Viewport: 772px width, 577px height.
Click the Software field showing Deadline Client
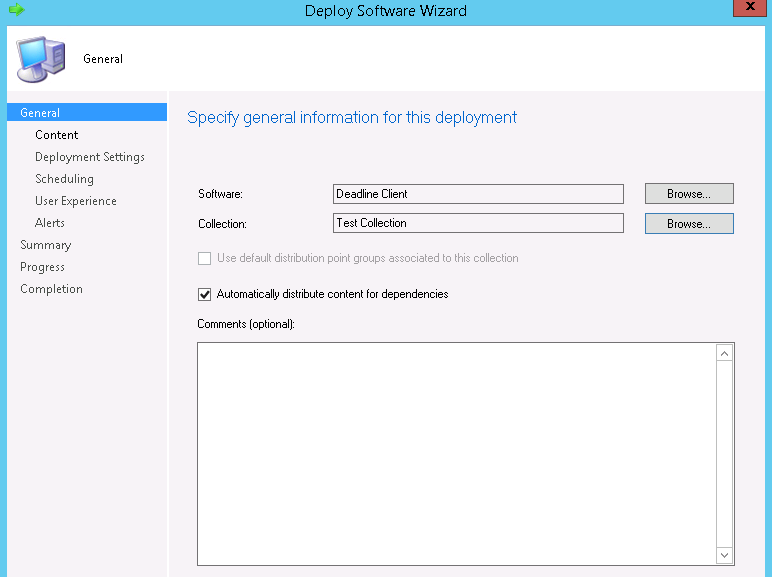click(478, 194)
